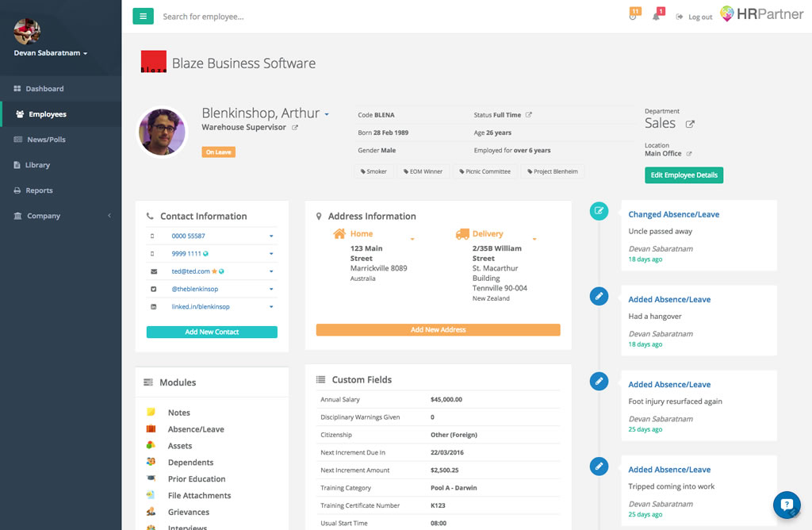The image size is (812, 530).
Task: Open the help chat bubble button
Action: (787, 505)
